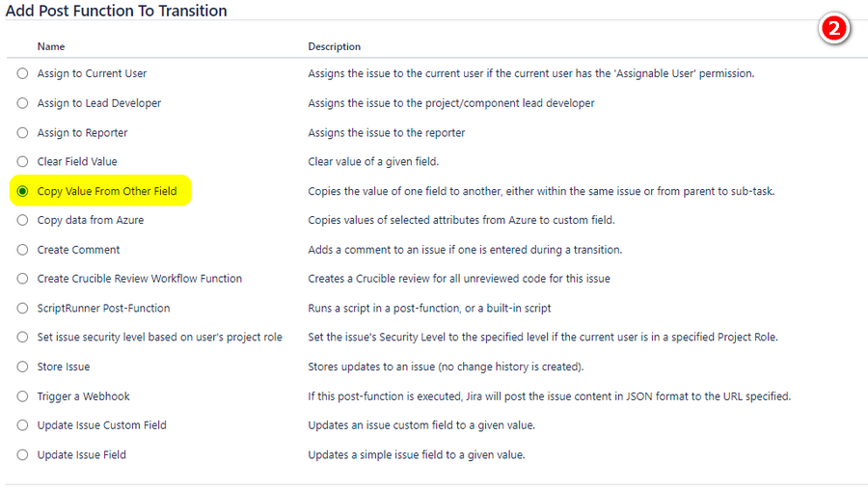Pick Create Crucible Review Workflow Function

click(x=22, y=279)
